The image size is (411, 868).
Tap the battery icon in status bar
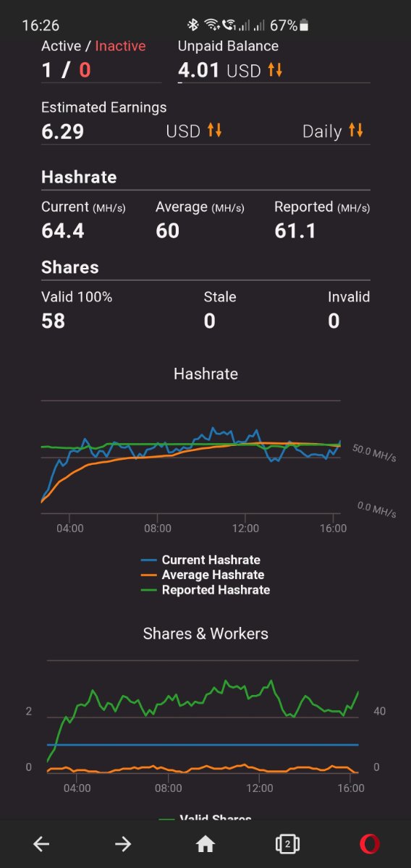tap(304, 25)
